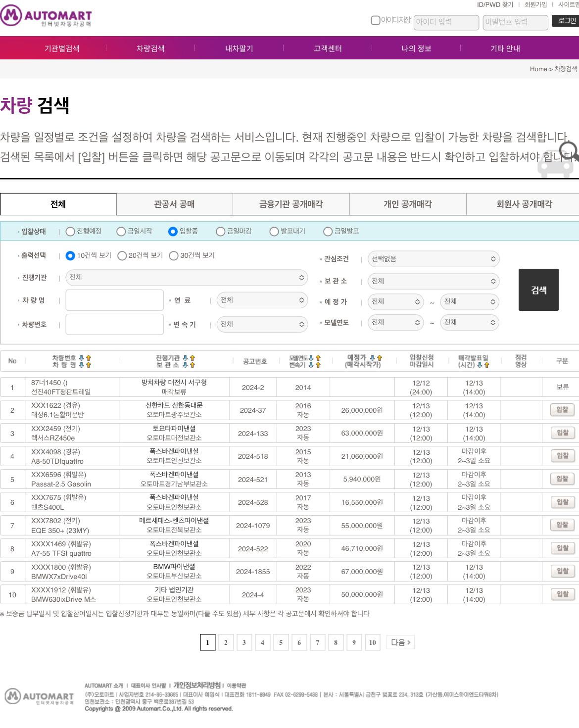The image size is (579, 728).
Task: Select the 입찰중 bid status radio
Action: 173,232
